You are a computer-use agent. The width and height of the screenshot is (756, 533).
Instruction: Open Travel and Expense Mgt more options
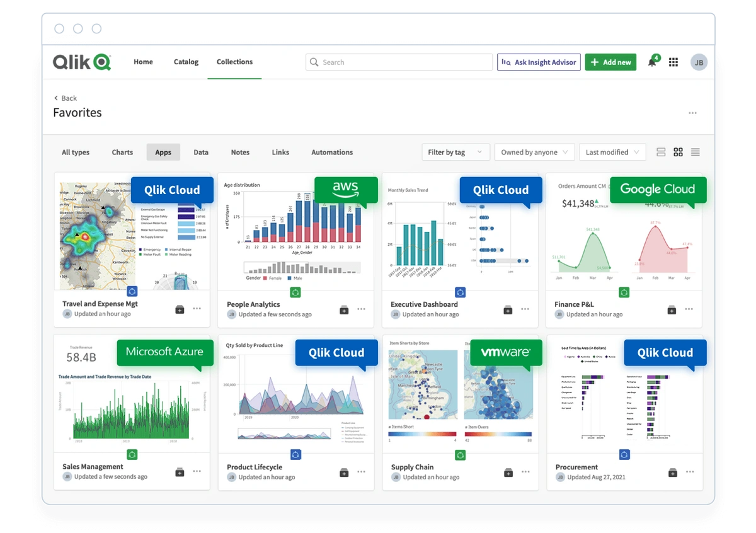pyautogui.click(x=197, y=309)
